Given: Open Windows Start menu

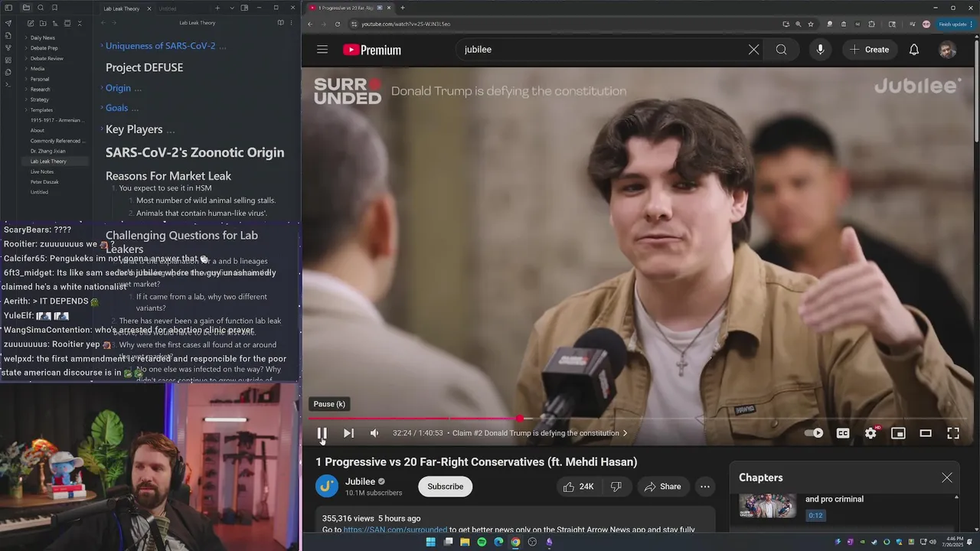Looking at the screenshot, I should tap(431, 542).
